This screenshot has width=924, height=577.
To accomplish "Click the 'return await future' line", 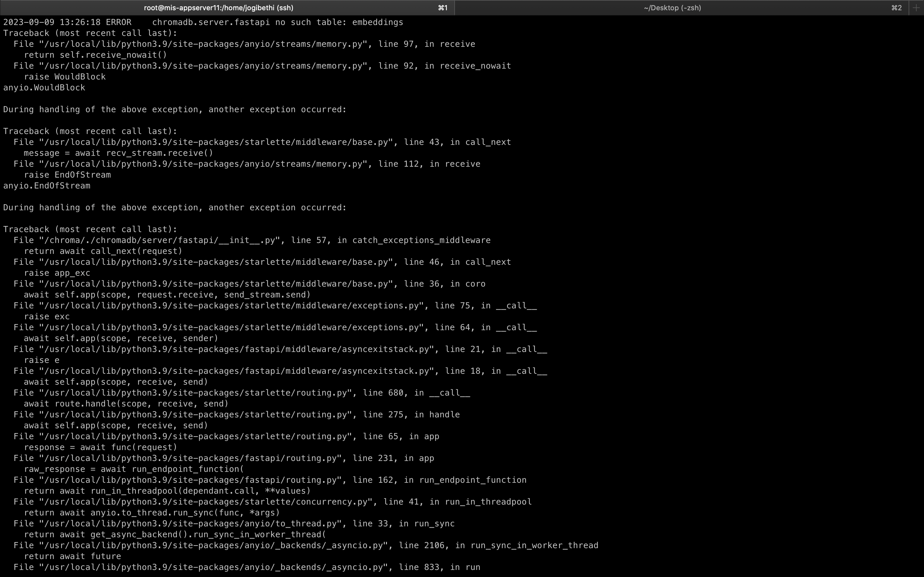I will coord(73,556).
